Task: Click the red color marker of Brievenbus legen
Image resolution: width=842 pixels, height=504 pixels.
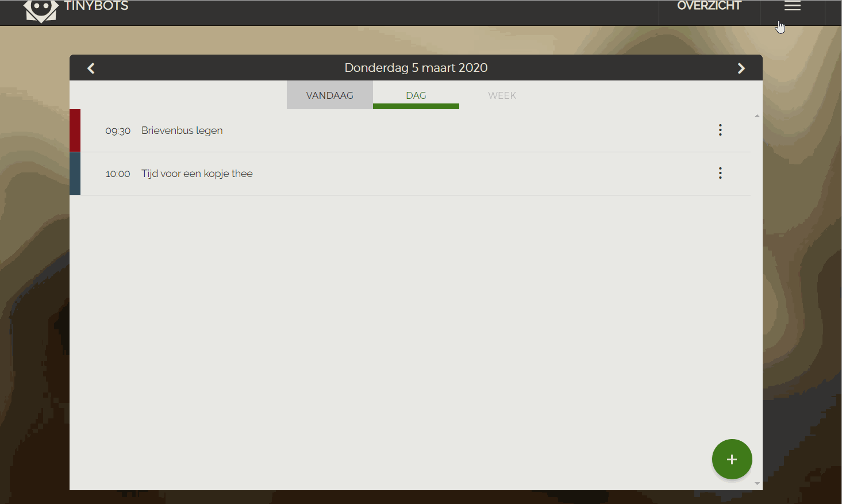Action: point(75,130)
